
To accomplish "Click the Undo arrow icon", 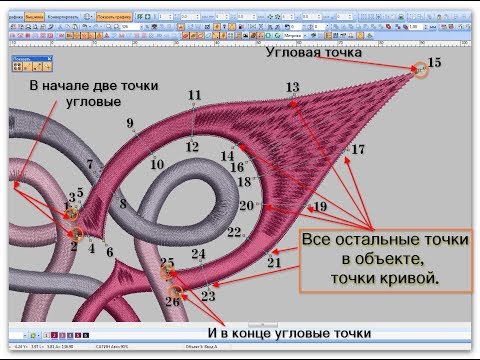I will (85, 26).
